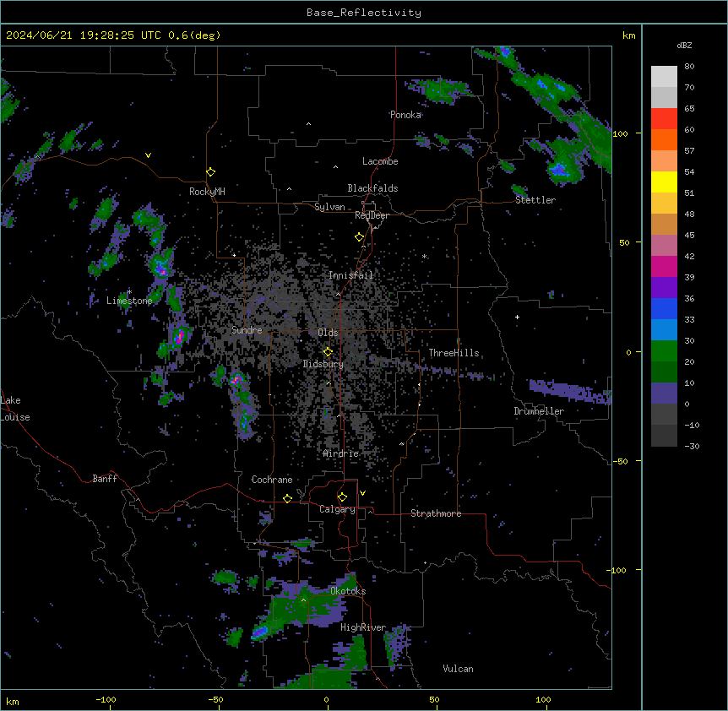Select the Drumheller label

coord(539,411)
